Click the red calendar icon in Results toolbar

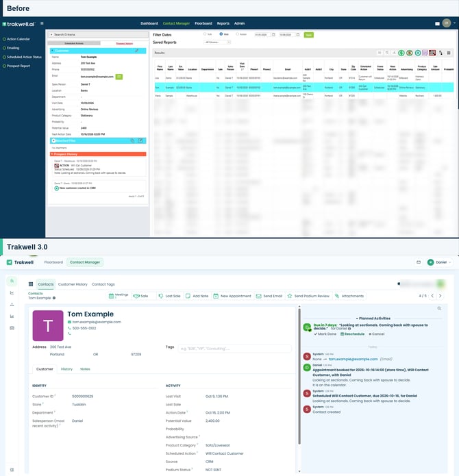click(x=432, y=53)
